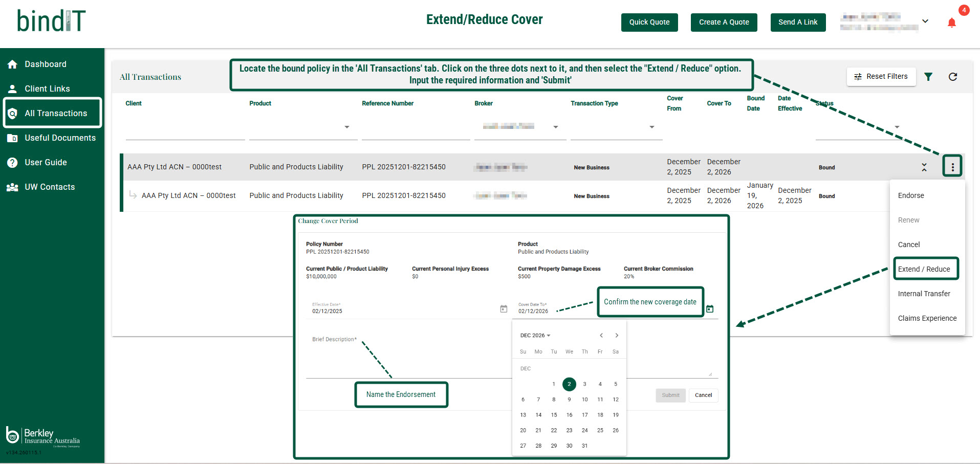Open the user account dropdown

(x=925, y=21)
